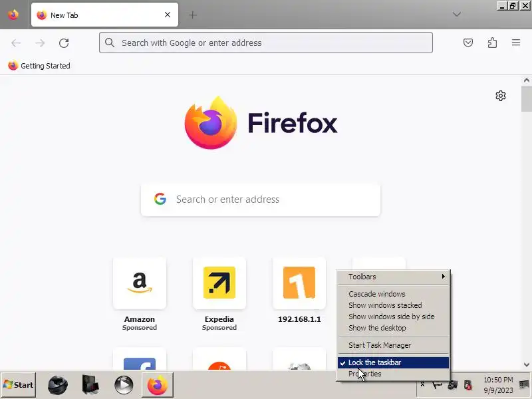Select Show the desktop

point(393,328)
